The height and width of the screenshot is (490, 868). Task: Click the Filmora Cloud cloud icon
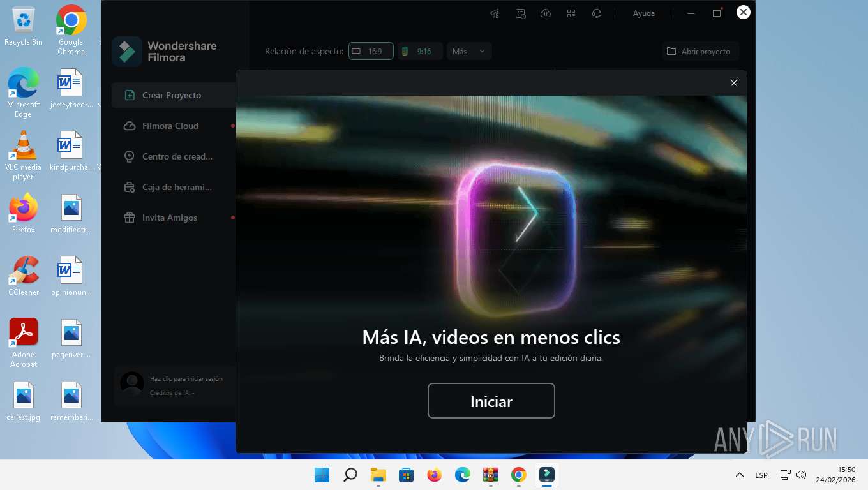pyautogui.click(x=130, y=126)
